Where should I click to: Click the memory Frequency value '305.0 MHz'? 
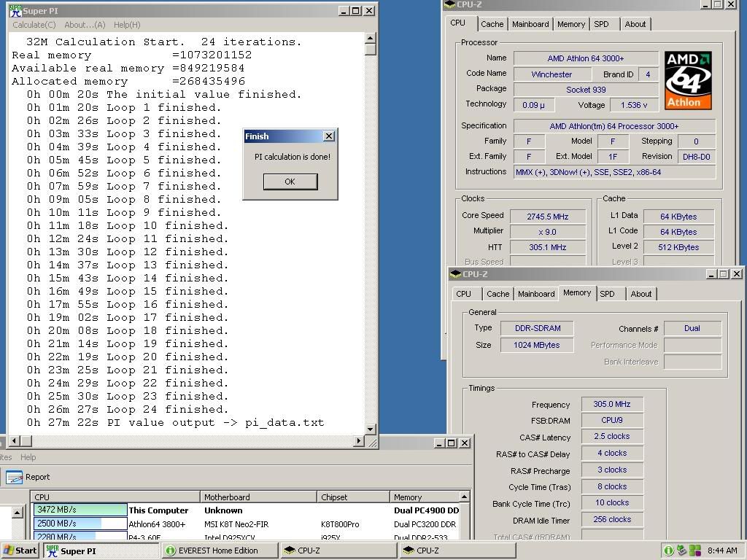[x=612, y=404]
